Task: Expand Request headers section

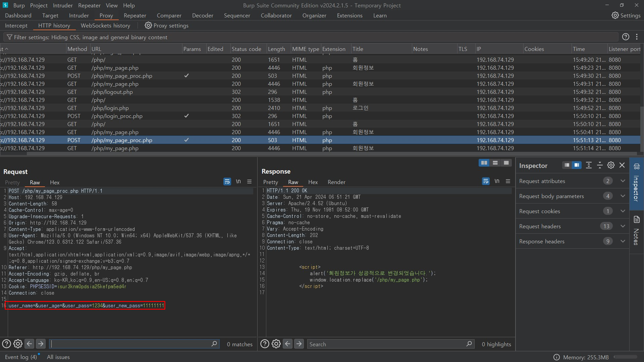Action: pos(572,226)
